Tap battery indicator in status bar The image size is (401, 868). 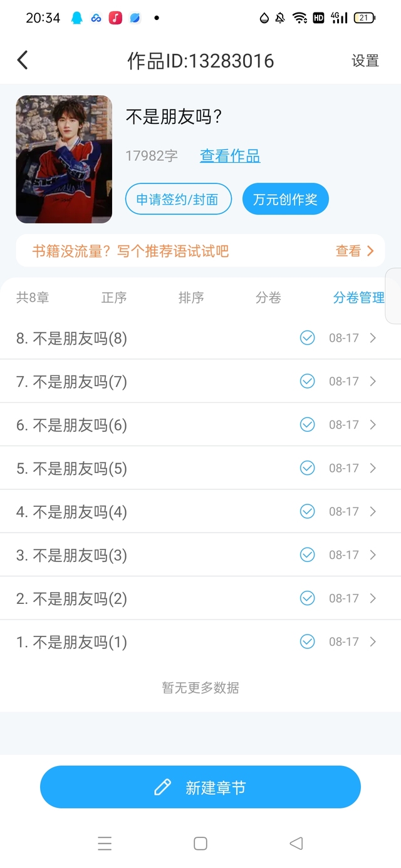364,18
